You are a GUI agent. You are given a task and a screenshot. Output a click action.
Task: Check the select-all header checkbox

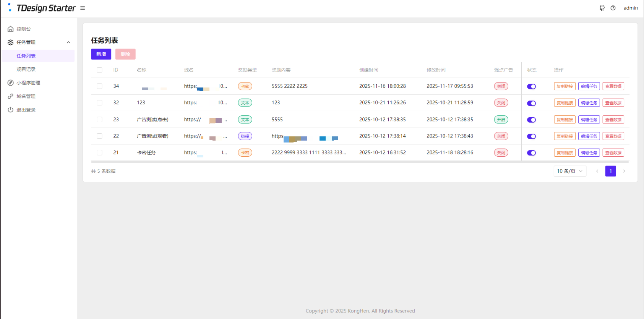[99, 70]
